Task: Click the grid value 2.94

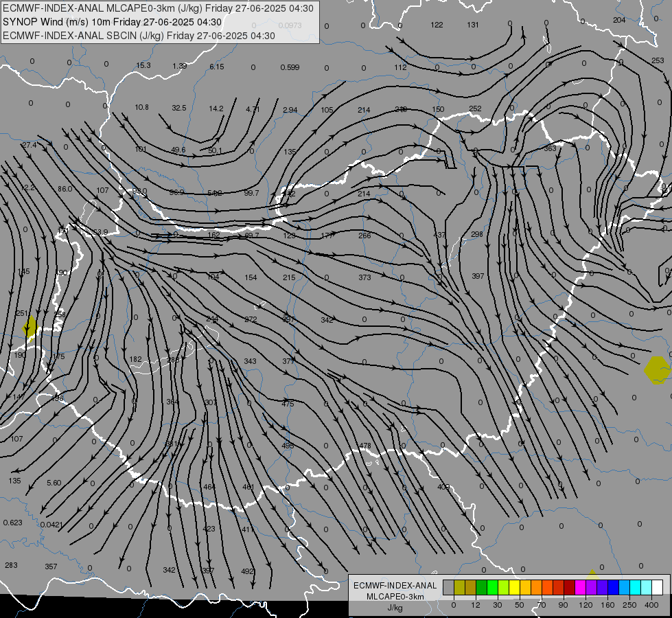Action: click(x=290, y=110)
